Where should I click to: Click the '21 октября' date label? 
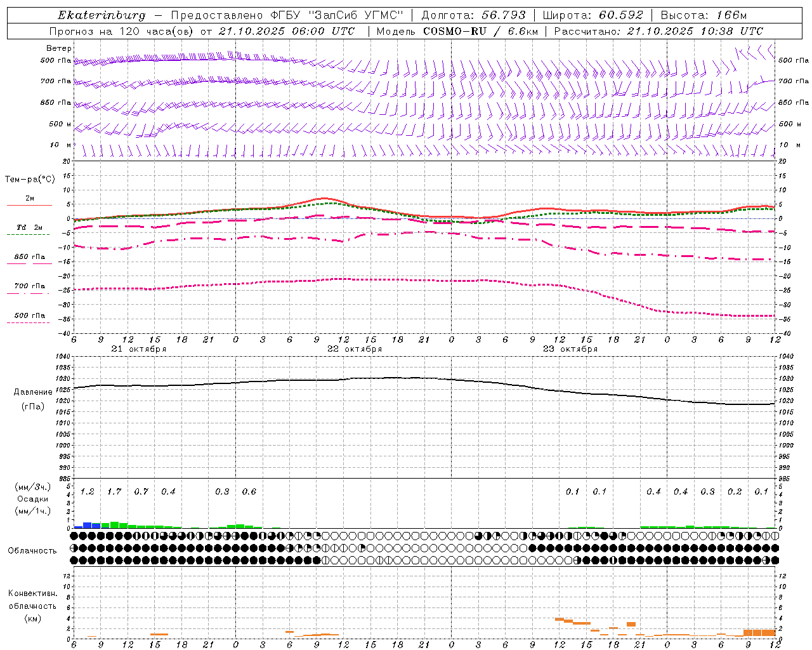pyautogui.click(x=138, y=349)
